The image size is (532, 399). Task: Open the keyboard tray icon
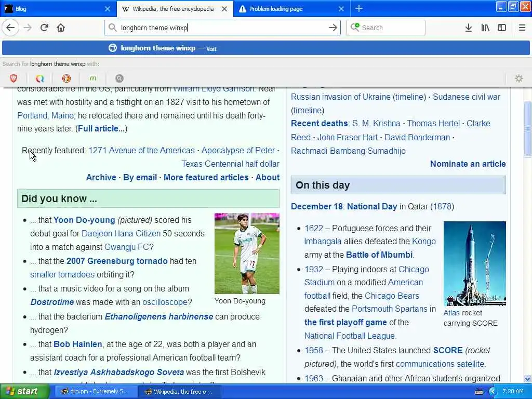478,392
